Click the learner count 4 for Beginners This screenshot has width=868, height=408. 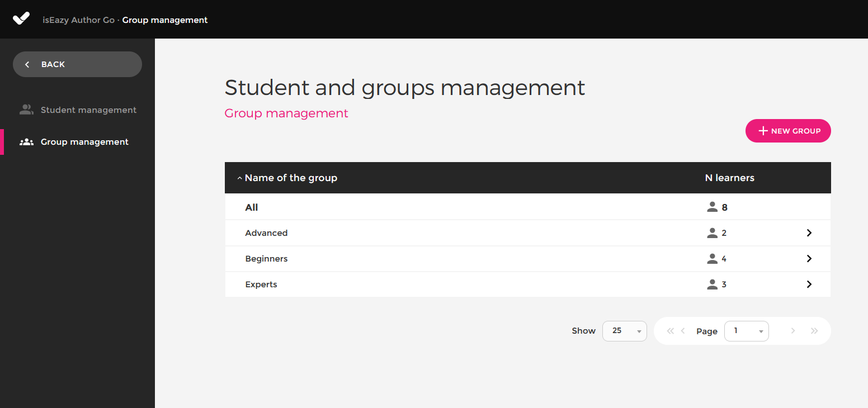click(724, 259)
